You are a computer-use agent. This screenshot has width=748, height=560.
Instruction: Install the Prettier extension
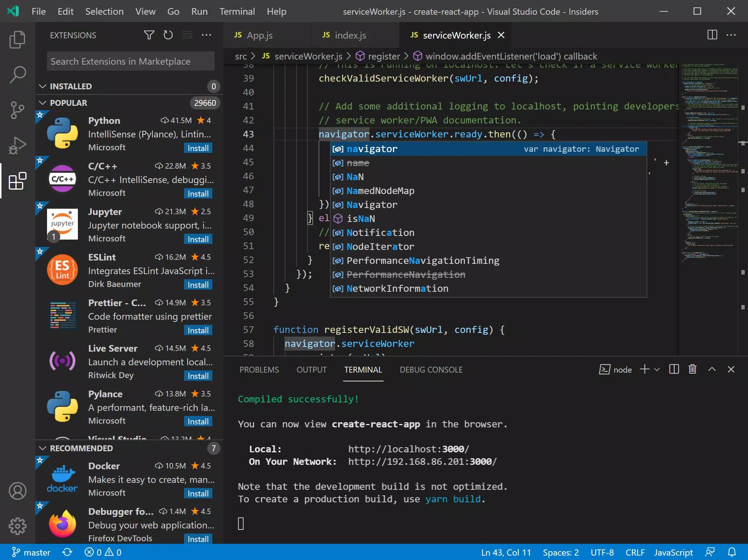[198, 330]
